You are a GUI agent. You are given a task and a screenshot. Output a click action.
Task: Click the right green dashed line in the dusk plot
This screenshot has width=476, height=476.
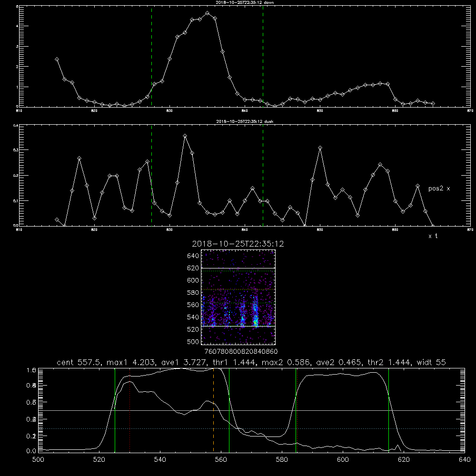(263, 175)
